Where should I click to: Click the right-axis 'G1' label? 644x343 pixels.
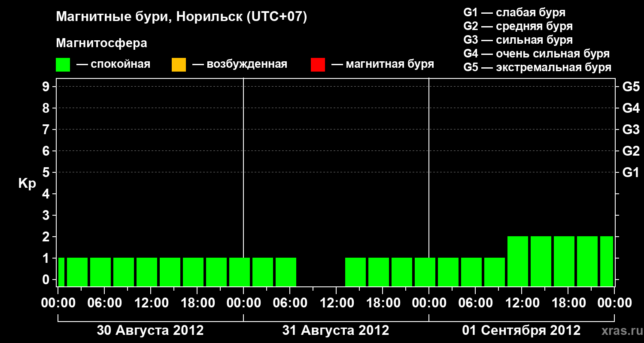[631, 172]
